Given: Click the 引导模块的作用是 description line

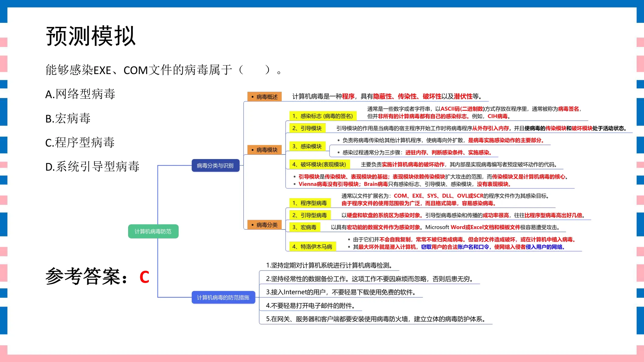Looking at the screenshot, I should 481,128.
